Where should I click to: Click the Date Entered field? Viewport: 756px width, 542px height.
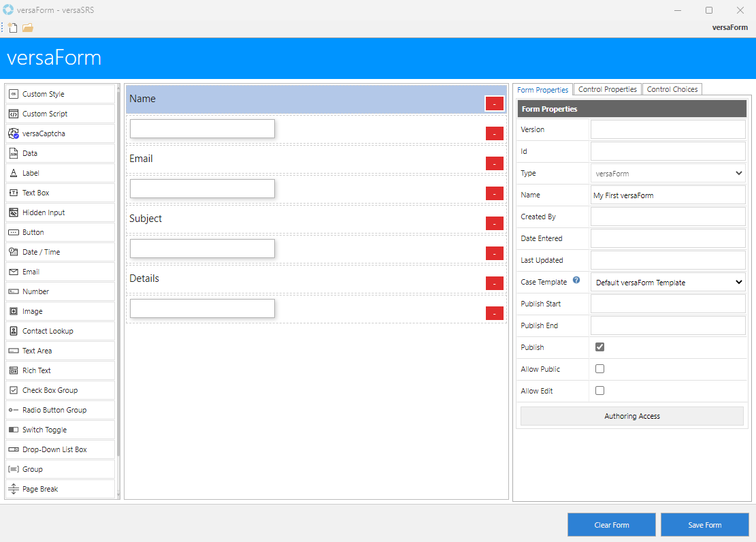[x=668, y=238]
